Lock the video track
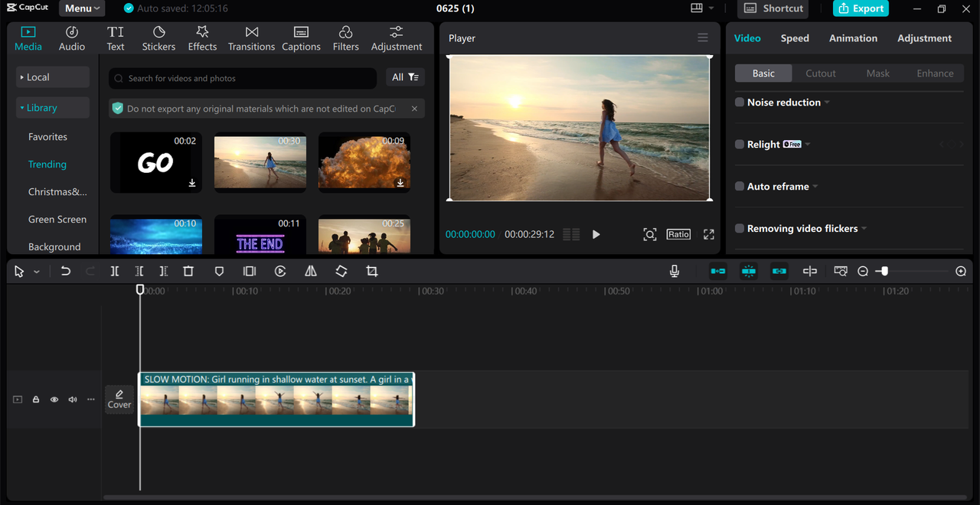The height and width of the screenshot is (505, 980). 35,399
